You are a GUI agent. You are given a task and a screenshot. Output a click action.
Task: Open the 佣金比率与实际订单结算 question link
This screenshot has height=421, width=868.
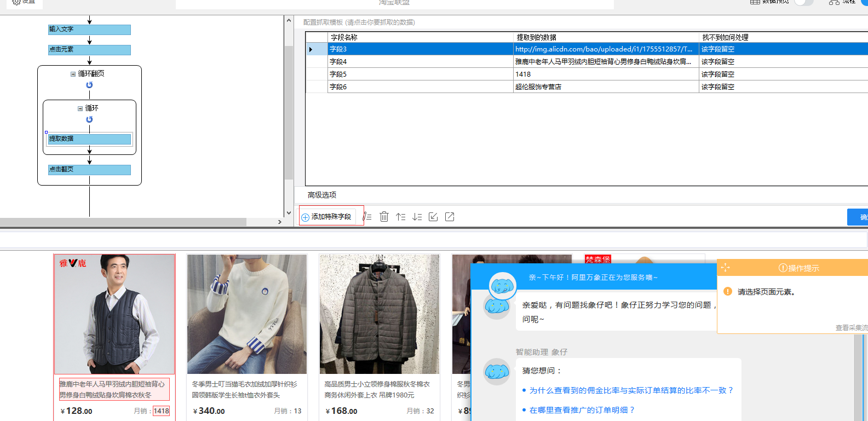pyautogui.click(x=631, y=390)
